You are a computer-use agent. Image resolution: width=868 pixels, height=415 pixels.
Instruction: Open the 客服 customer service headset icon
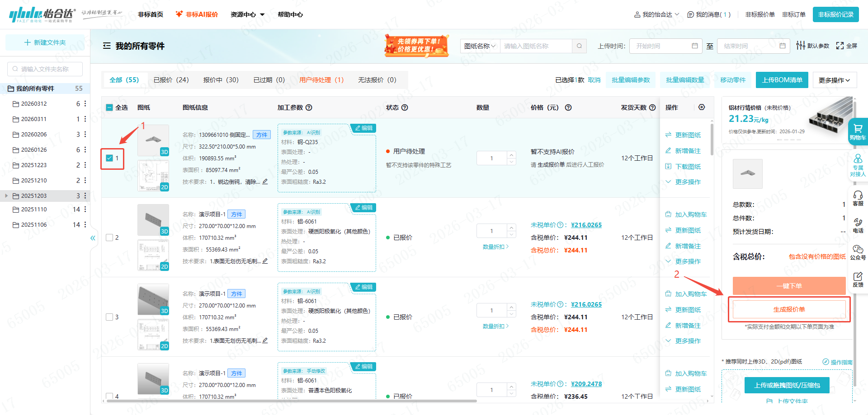[858, 198]
